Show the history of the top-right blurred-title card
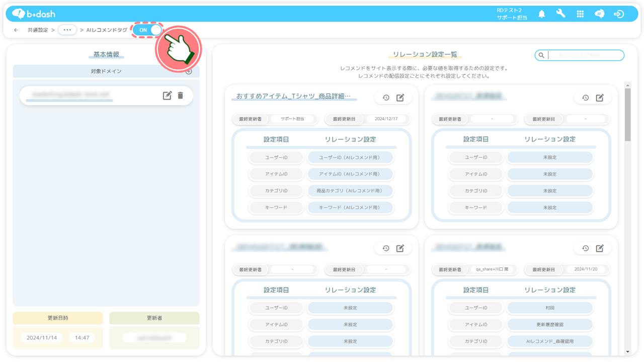The width and height of the screenshot is (644, 362). click(586, 98)
